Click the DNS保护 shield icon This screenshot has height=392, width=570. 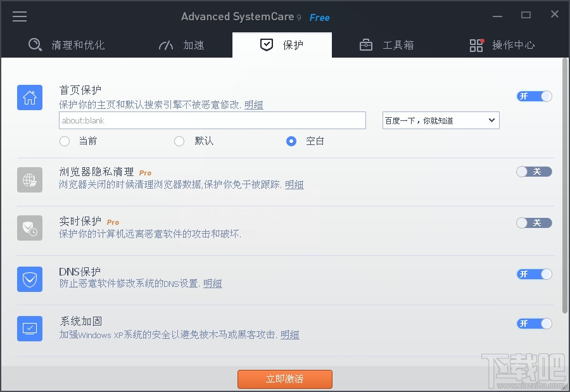[x=29, y=279]
